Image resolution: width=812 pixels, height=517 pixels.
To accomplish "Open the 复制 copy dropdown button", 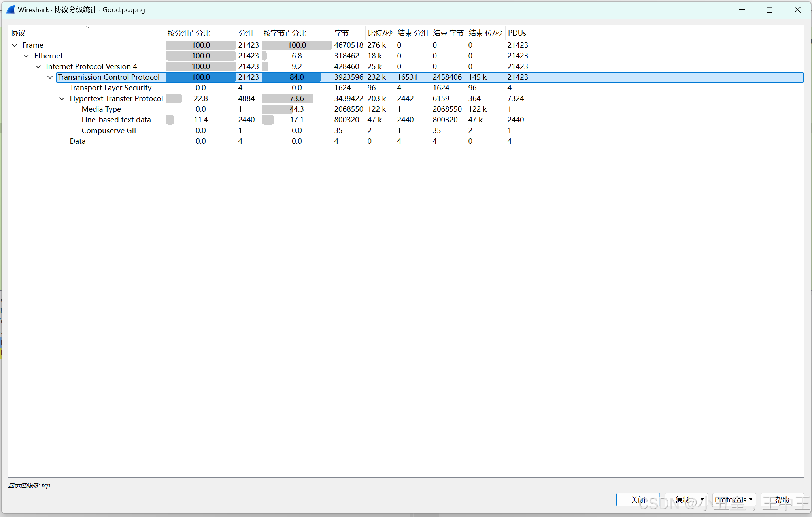I will (687, 500).
